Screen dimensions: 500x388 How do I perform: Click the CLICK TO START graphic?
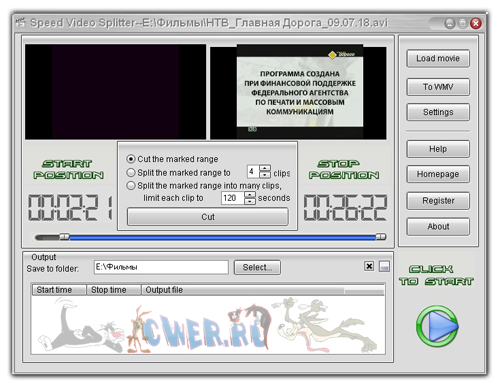pos(436,275)
